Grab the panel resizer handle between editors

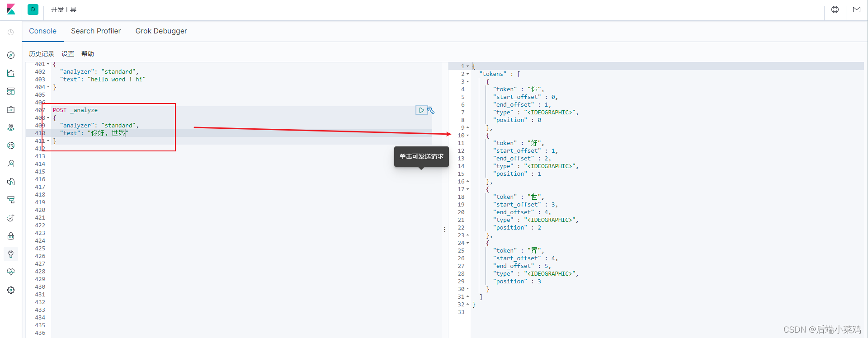pos(445,230)
